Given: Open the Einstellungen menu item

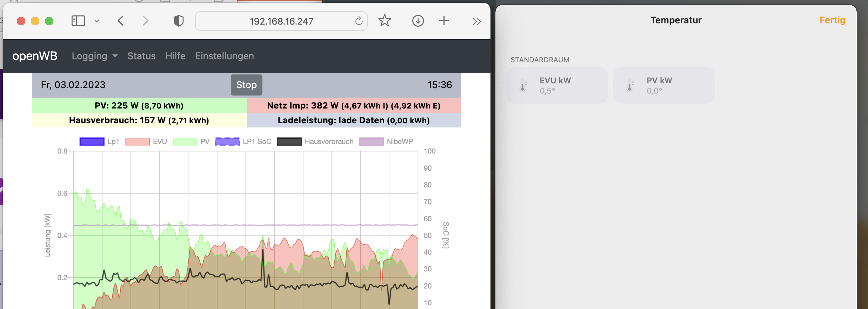Looking at the screenshot, I should (224, 56).
